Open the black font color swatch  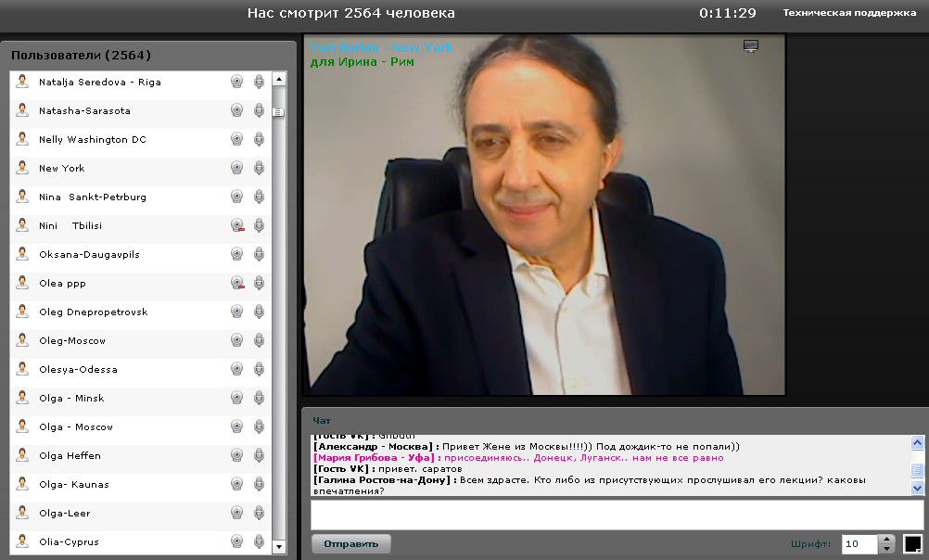913,543
